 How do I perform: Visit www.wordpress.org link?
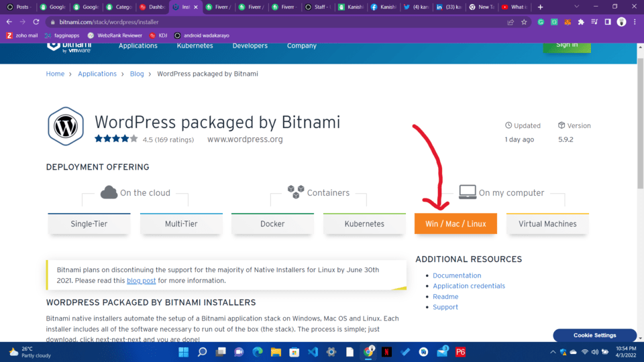point(245,139)
